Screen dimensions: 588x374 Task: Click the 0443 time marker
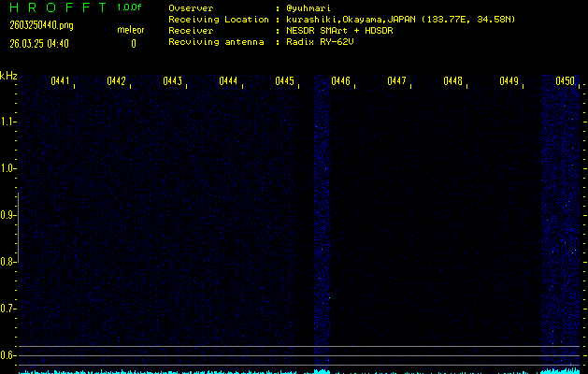173,81
